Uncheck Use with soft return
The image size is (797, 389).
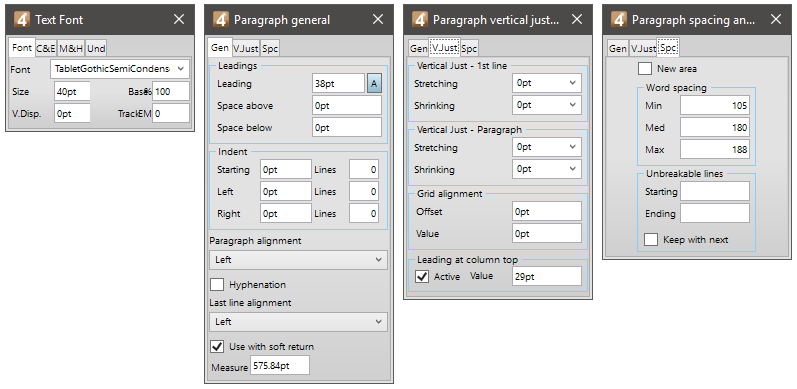[217, 346]
